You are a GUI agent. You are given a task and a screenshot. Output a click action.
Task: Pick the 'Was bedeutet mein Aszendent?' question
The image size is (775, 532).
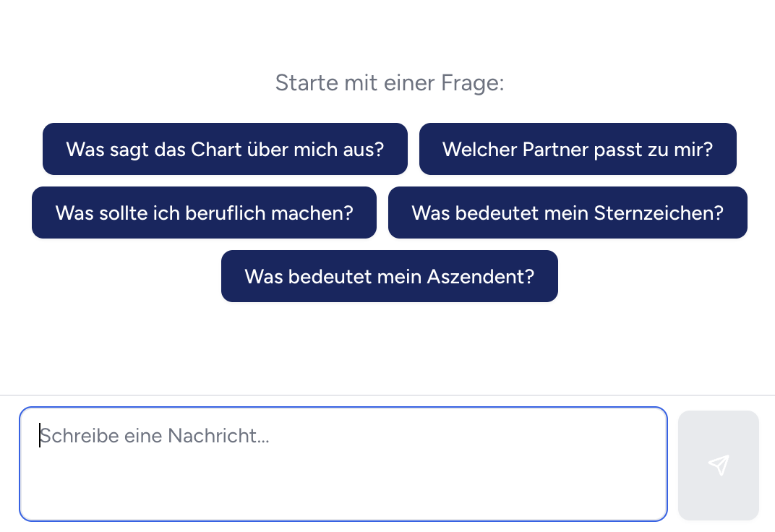coord(389,276)
